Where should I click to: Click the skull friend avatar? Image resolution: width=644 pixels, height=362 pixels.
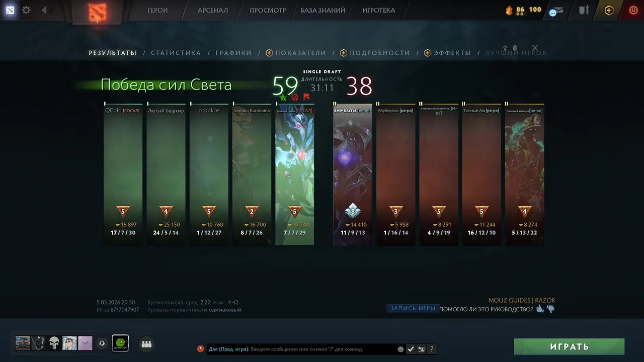coord(54,343)
